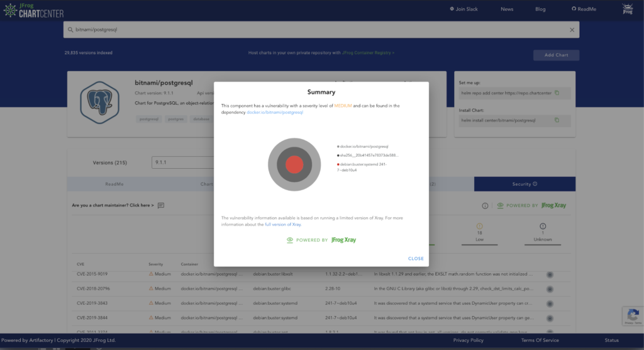The width and height of the screenshot is (644, 350).
Task: Open summary icon for CVE-2019-3843 row
Action: click(550, 303)
